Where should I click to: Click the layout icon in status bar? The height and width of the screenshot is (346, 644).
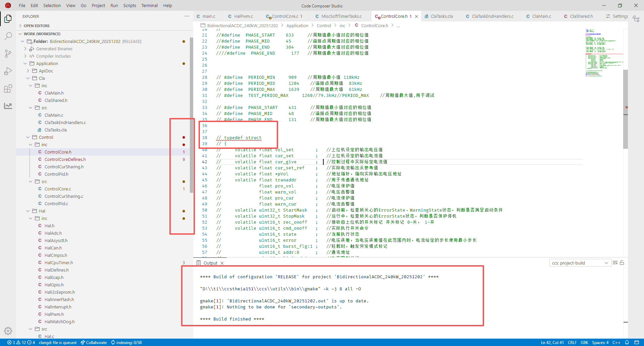point(637,342)
